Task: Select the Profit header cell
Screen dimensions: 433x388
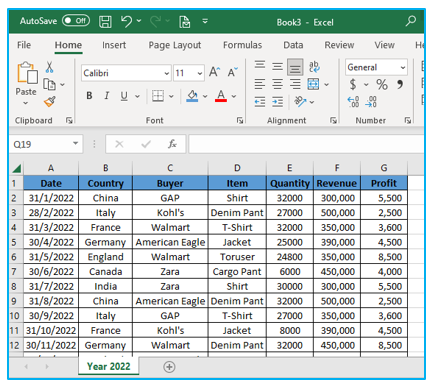Action: tap(384, 183)
